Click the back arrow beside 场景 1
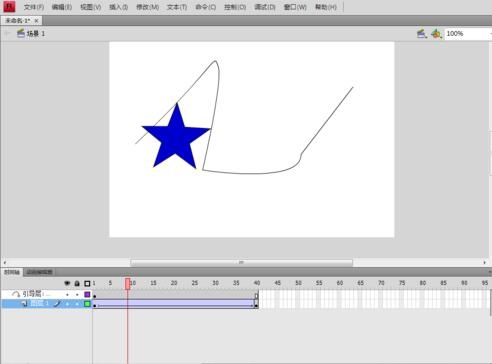 [x=7, y=33]
